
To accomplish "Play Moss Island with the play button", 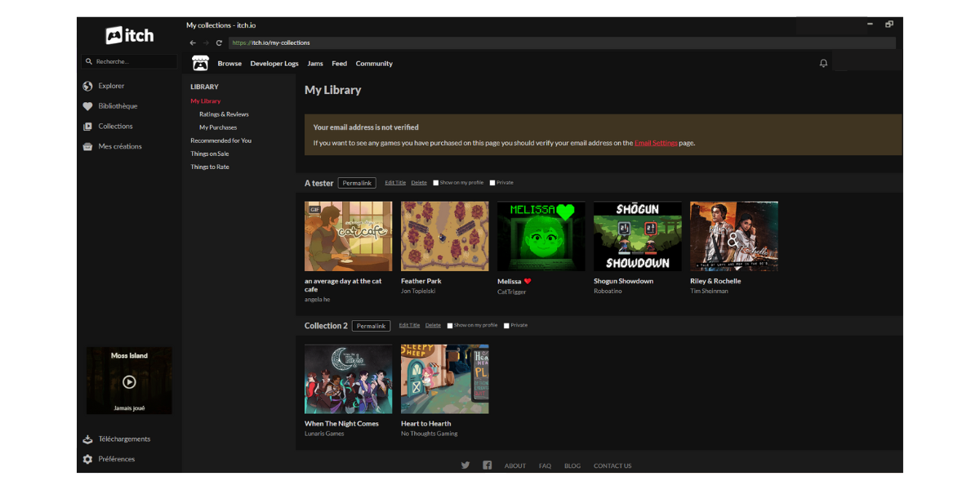I will click(129, 381).
